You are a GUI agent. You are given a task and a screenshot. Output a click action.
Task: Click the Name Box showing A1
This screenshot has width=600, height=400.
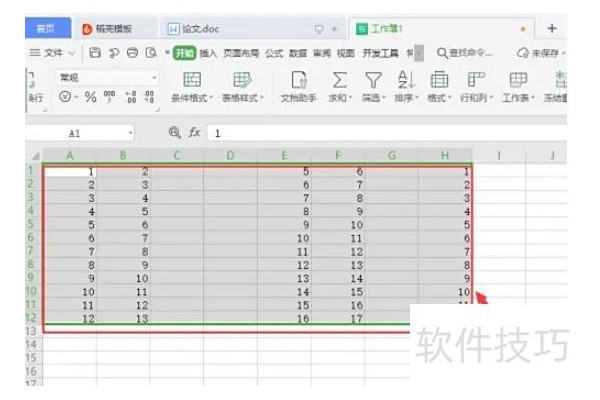(x=77, y=133)
